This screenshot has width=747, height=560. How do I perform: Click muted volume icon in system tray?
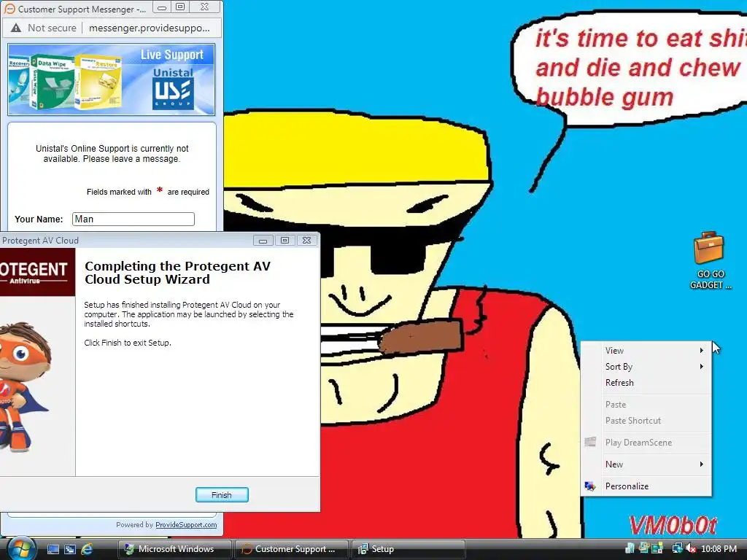pos(691,548)
